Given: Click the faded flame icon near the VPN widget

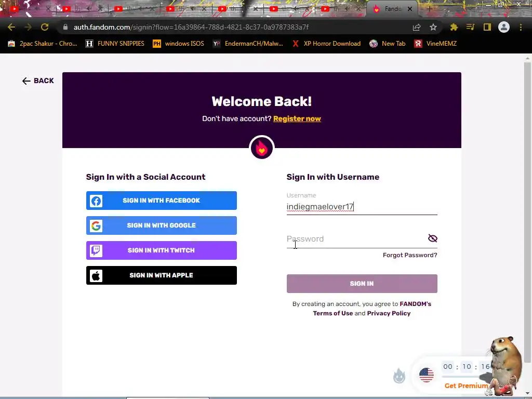Looking at the screenshot, I should (399, 376).
